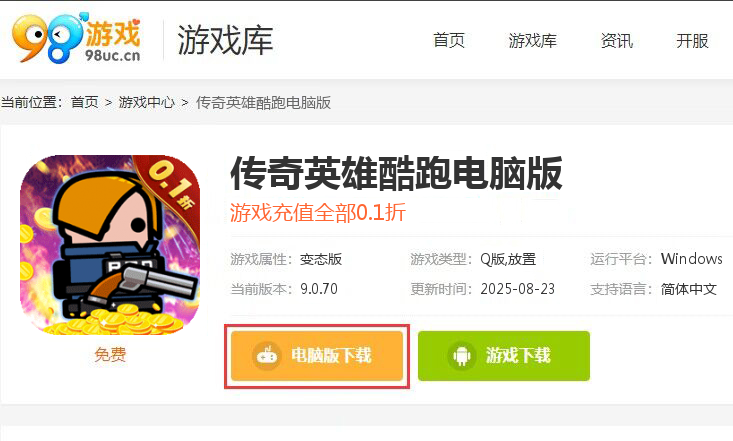
Task: Open the 传奇英雄酷跑 game icon thumbnail
Action: coord(110,245)
